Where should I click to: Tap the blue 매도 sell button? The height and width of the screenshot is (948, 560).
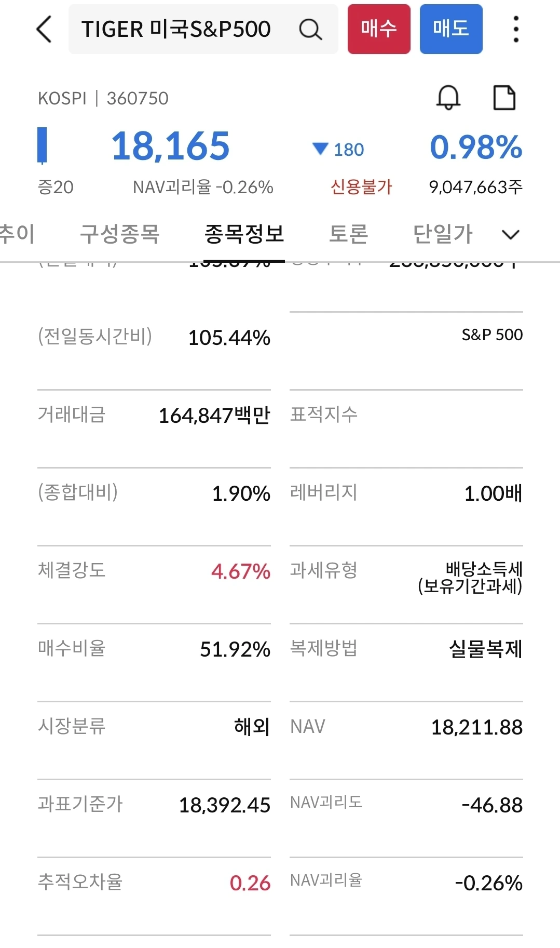point(451,29)
